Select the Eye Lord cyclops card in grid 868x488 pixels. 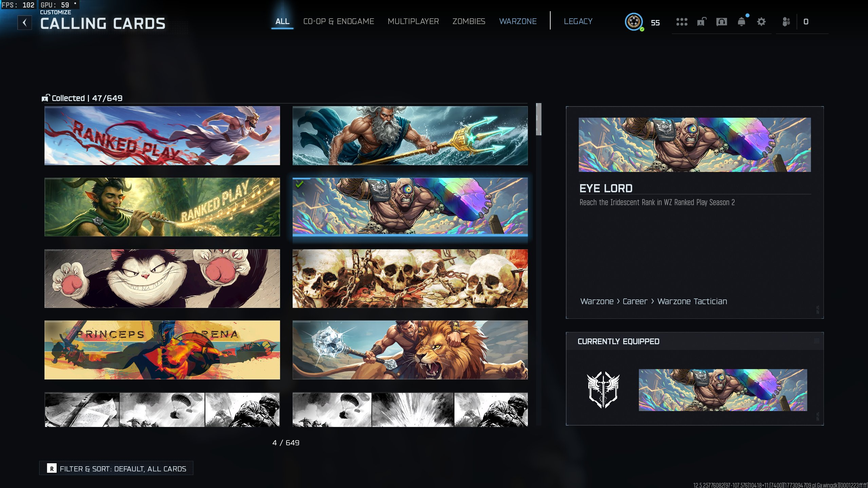pyautogui.click(x=410, y=207)
